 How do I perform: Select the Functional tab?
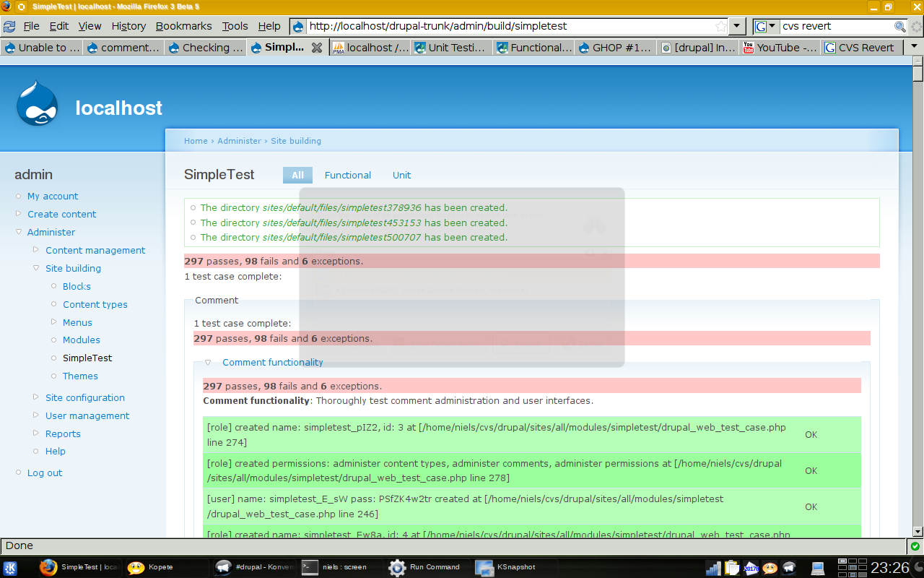click(348, 175)
